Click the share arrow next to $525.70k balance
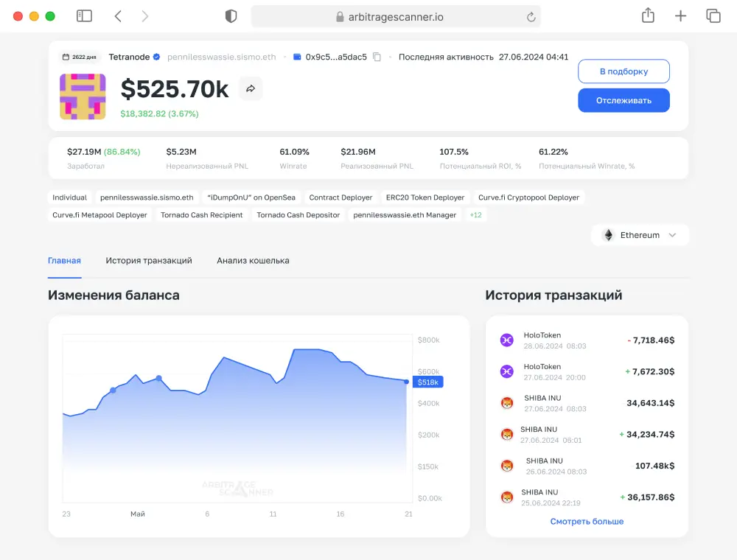Screen dimensions: 737x560 pyautogui.click(x=251, y=88)
